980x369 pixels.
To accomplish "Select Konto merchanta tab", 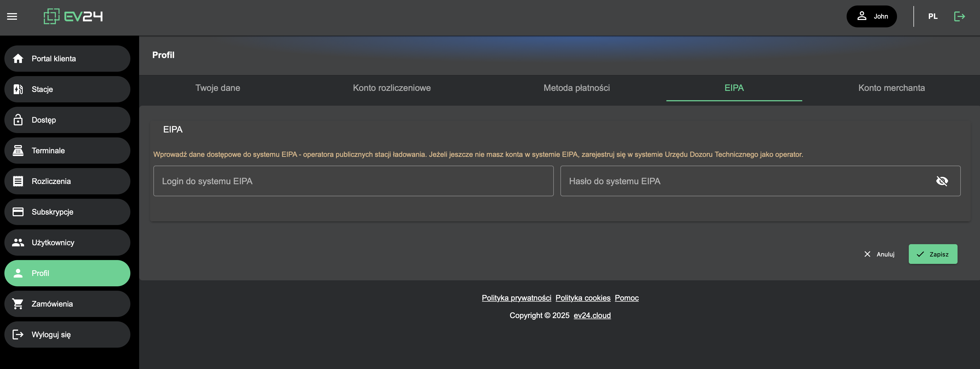I will tap(891, 88).
